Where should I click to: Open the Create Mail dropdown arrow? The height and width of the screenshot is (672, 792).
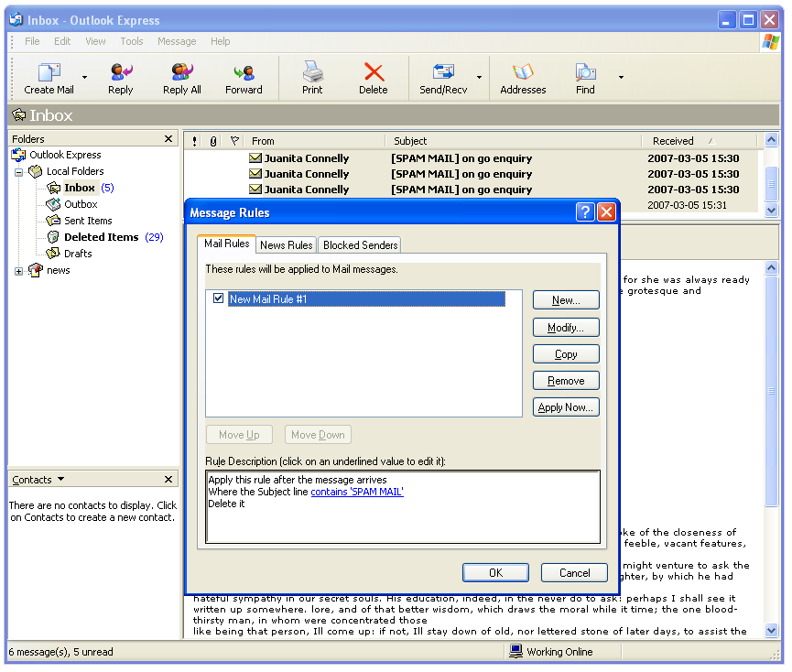pos(85,78)
